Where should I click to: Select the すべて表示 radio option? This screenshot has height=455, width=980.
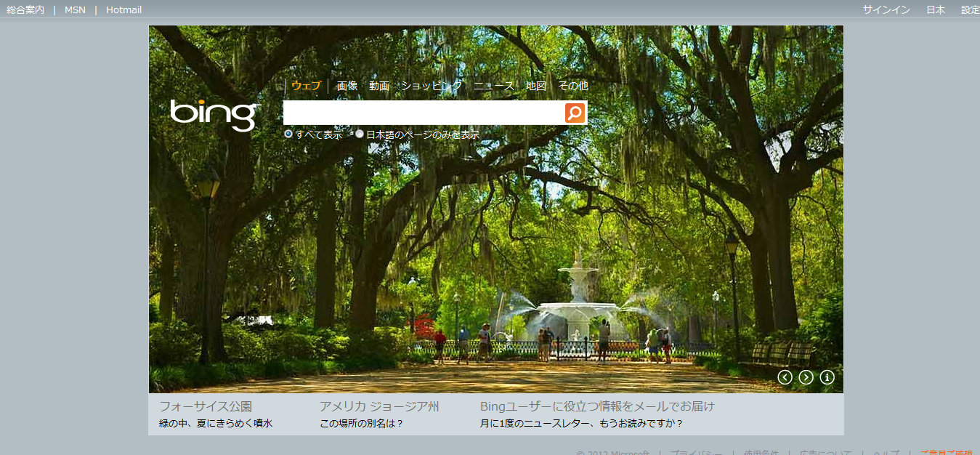tap(288, 134)
